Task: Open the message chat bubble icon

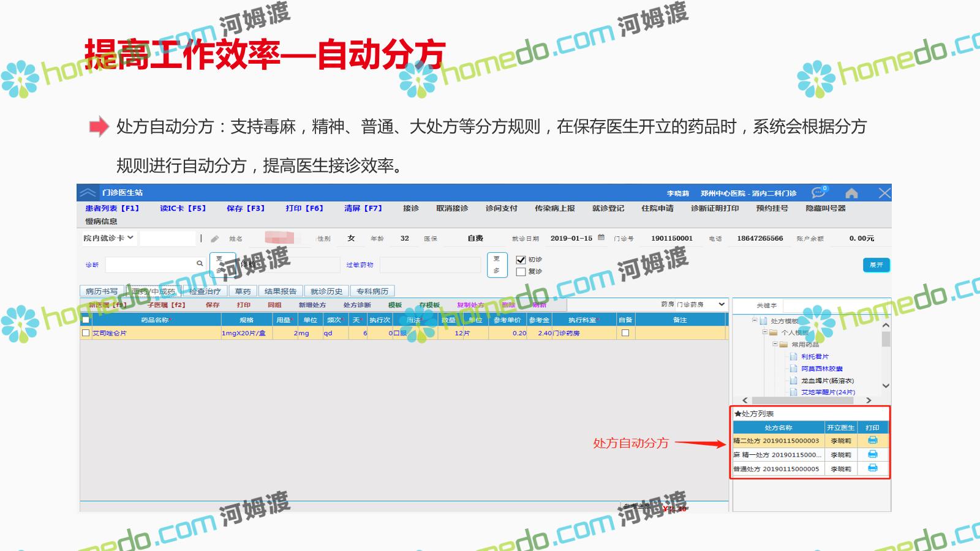Action: tap(818, 193)
